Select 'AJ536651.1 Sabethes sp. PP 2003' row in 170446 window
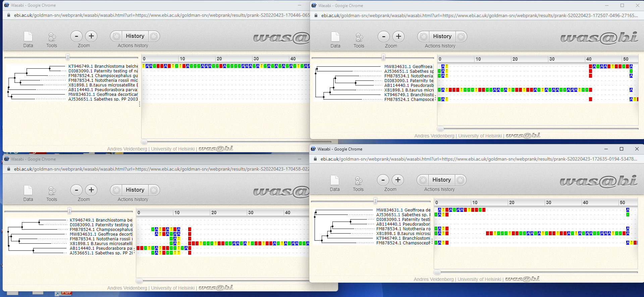The width and height of the screenshot is (644, 297). (x=103, y=99)
